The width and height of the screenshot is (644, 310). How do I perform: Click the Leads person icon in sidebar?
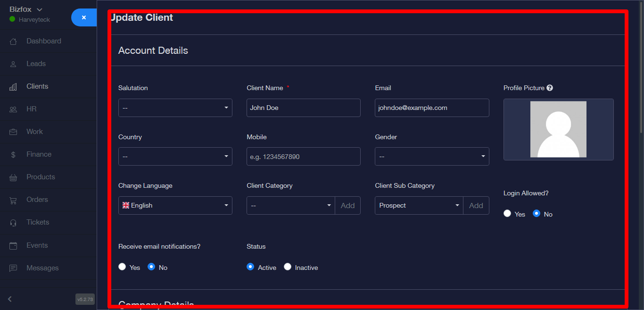13,64
